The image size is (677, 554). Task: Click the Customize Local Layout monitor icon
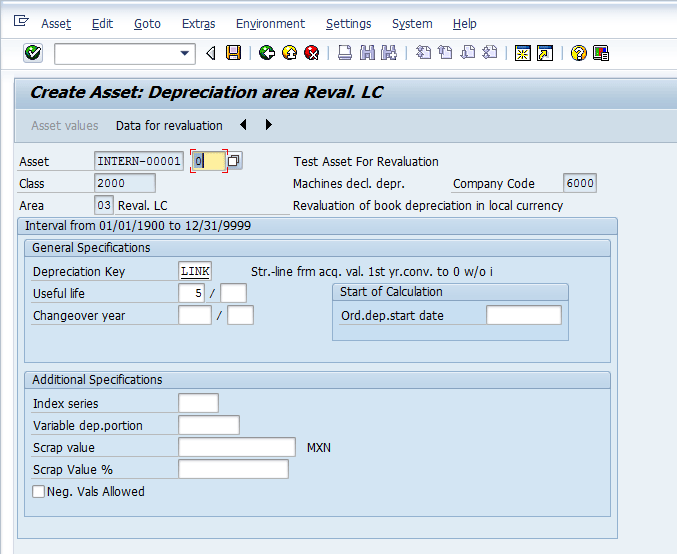click(x=600, y=53)
